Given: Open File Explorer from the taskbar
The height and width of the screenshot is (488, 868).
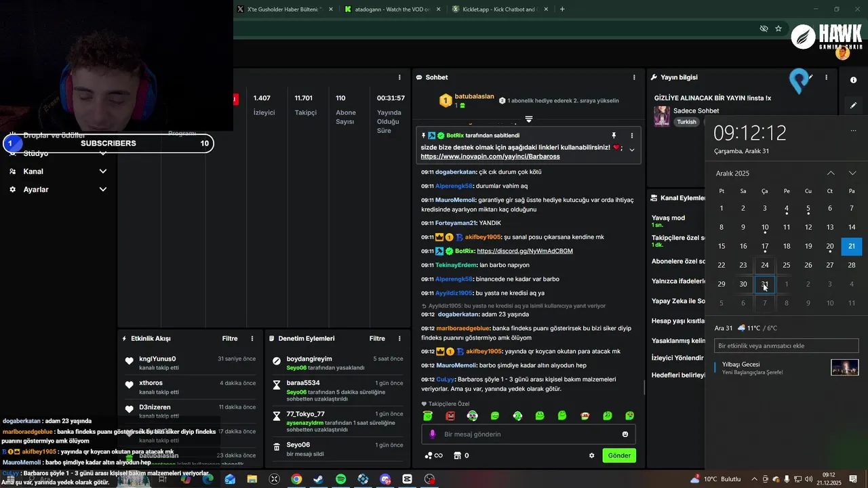Looking at the screenshot, I should tap(252, 479).
